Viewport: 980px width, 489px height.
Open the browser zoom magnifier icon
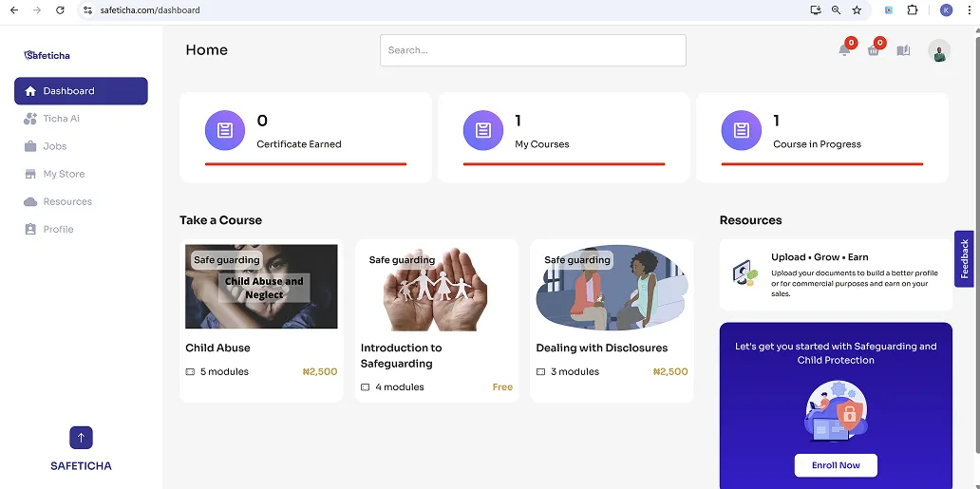click(836, 10)
